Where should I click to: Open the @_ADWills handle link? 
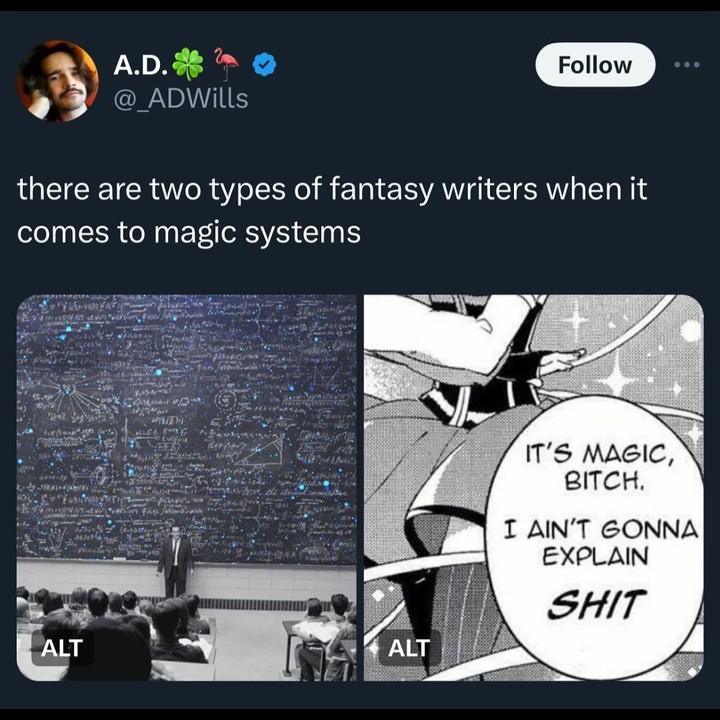pyautogui.click(x=180, y=98)
